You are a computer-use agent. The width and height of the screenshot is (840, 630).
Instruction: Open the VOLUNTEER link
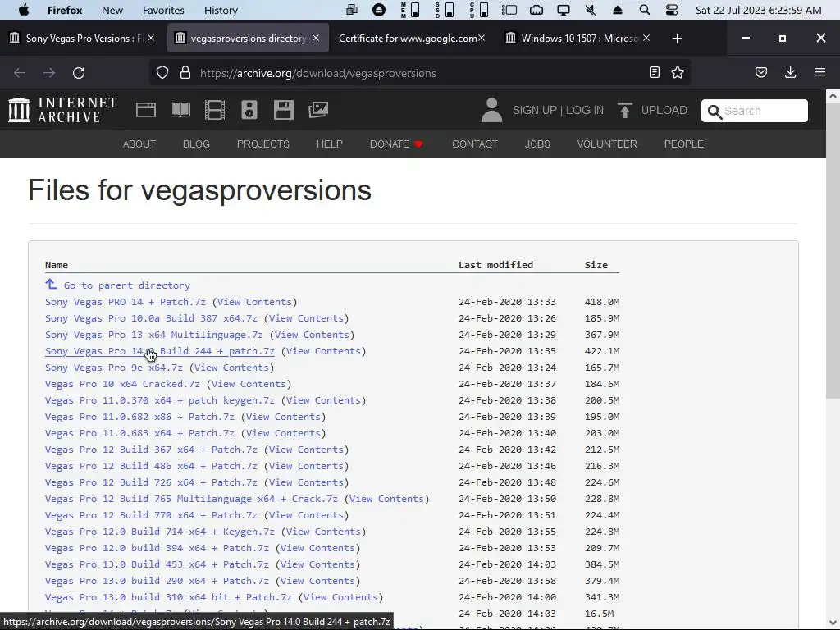[x=607, y=144]
